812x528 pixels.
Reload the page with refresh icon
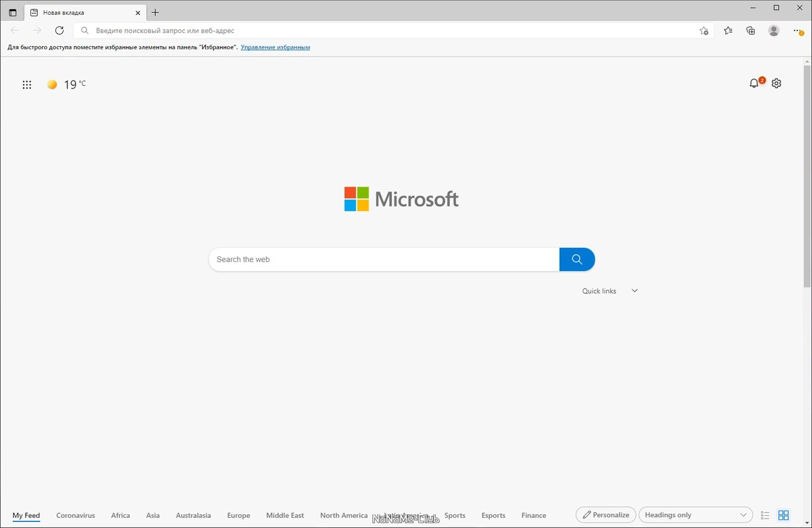tap(60, 30)
